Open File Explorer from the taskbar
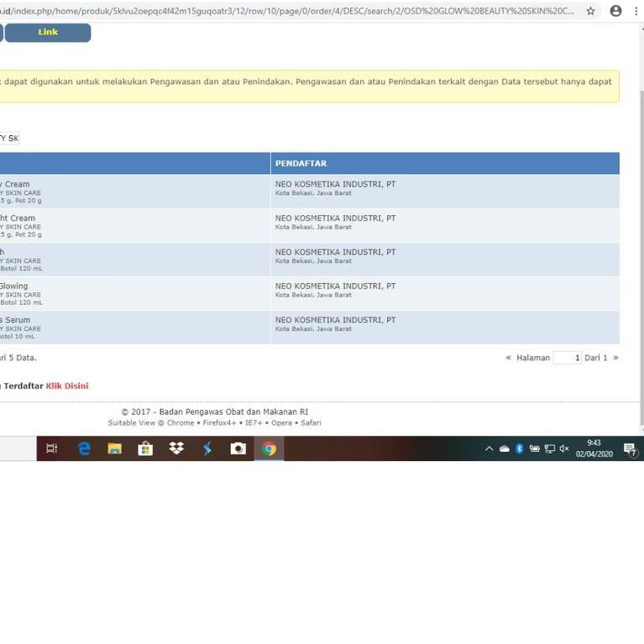This screenshot has width=644, height=644. pyautogui.click(x=114, y=449)
